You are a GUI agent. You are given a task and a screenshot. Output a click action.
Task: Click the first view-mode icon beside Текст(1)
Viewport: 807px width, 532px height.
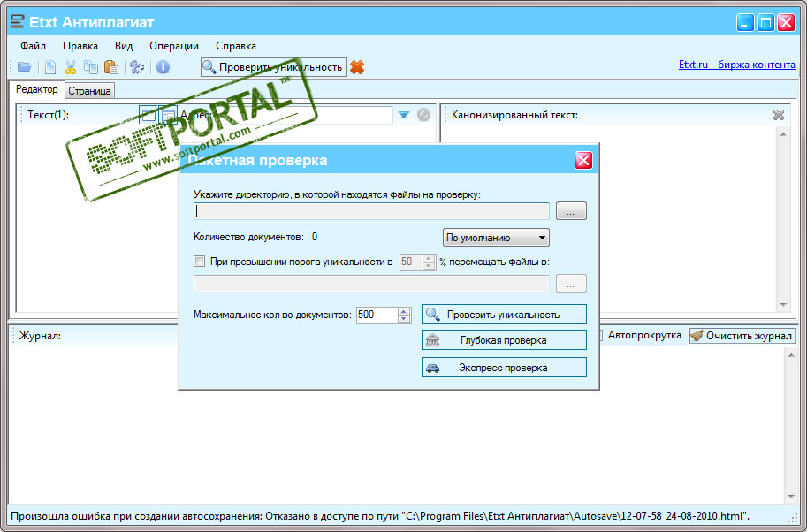pyautogui.click(x=148, y=115)
